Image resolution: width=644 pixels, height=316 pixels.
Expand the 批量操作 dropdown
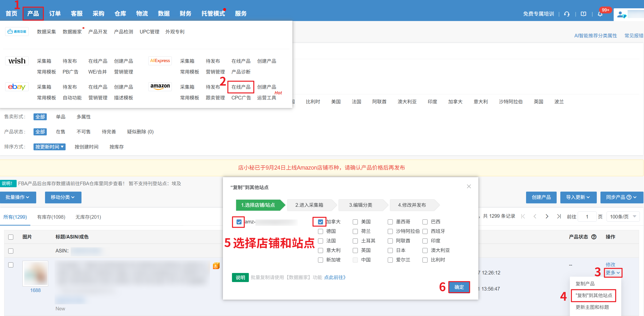(18, 197)
